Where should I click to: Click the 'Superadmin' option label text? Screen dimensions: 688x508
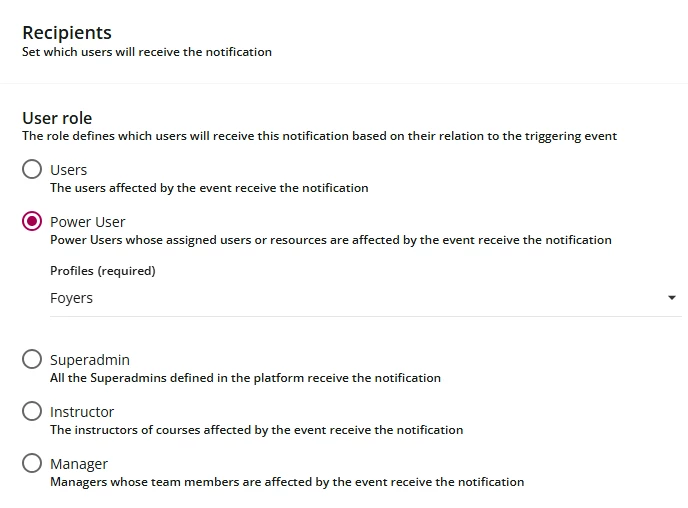tap(90, 360)
